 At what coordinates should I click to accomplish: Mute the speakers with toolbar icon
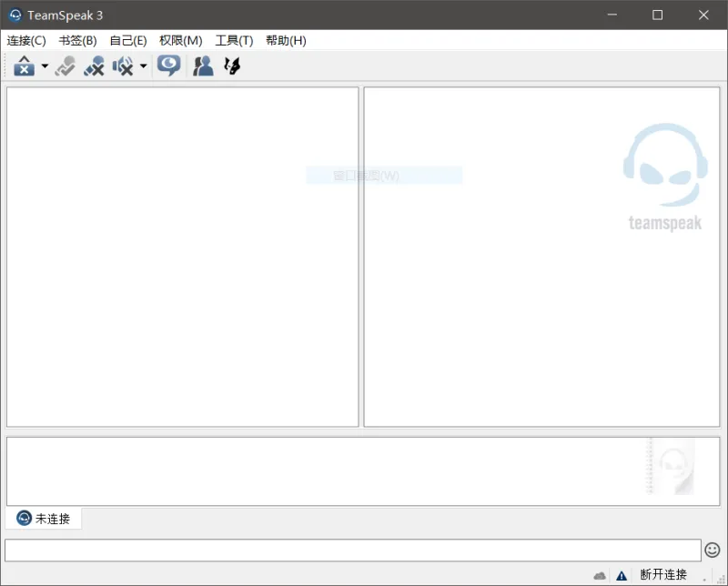click(123, 66)
